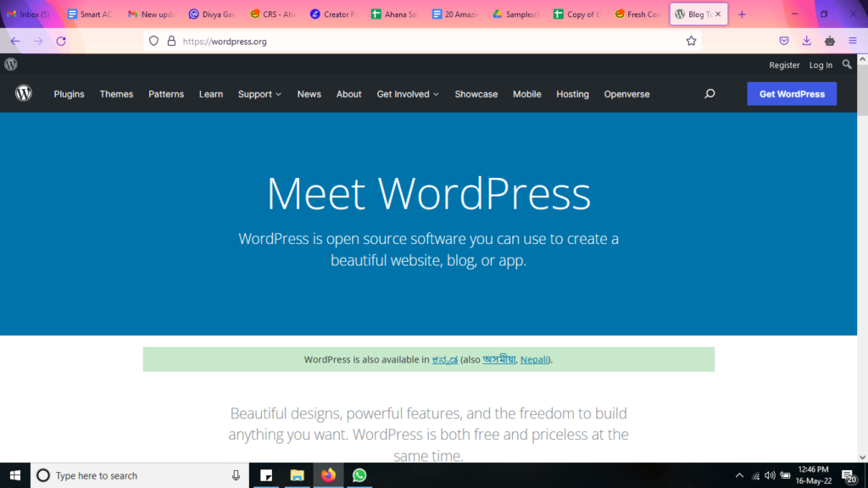Screen dimensions: 868x488
Task: Click the WordPress logo in the main navigation
Action: (x=23, y=93)
